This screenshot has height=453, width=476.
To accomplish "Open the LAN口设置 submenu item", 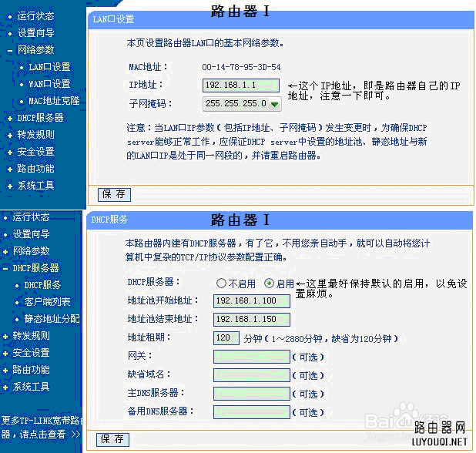I will [x=49, y=67].
